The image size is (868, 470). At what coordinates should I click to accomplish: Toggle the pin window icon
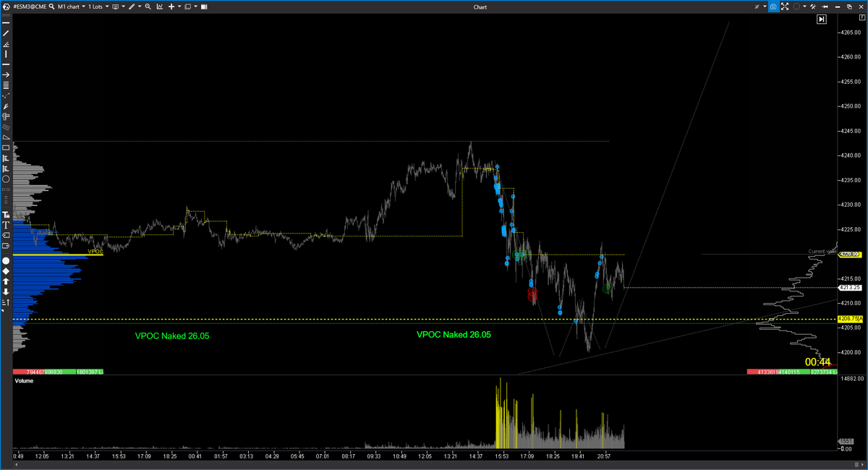point(825,7)
